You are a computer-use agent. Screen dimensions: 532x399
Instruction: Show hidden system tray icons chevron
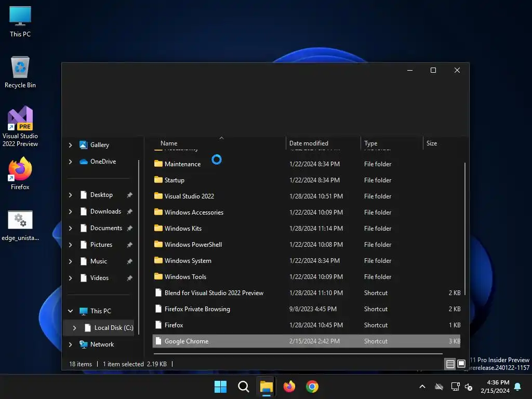(422, 387)
